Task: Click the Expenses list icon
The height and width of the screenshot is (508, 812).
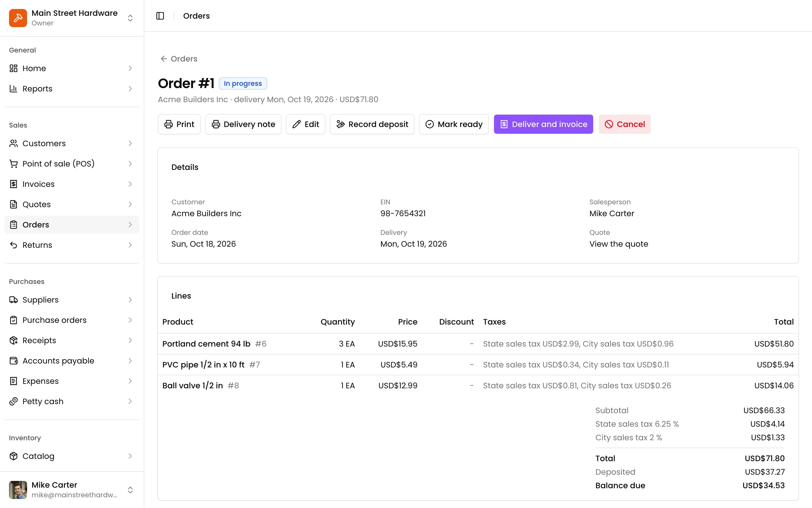Action: pyautogui.click(x=14, y=381)
